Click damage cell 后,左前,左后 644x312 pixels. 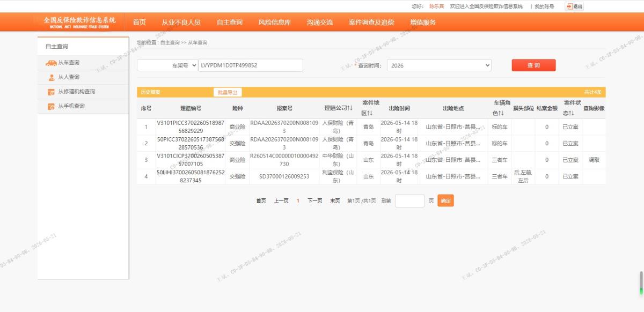coord(523,176)
